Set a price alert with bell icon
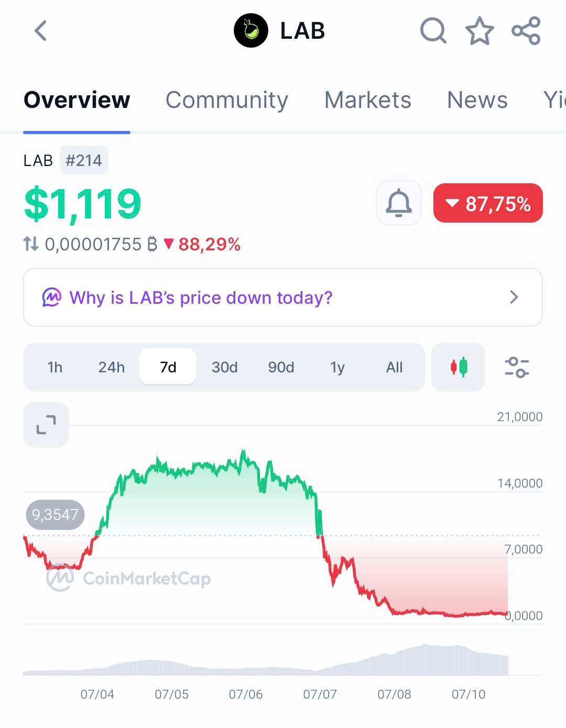566x728 pixels. [x=399, y=203]
